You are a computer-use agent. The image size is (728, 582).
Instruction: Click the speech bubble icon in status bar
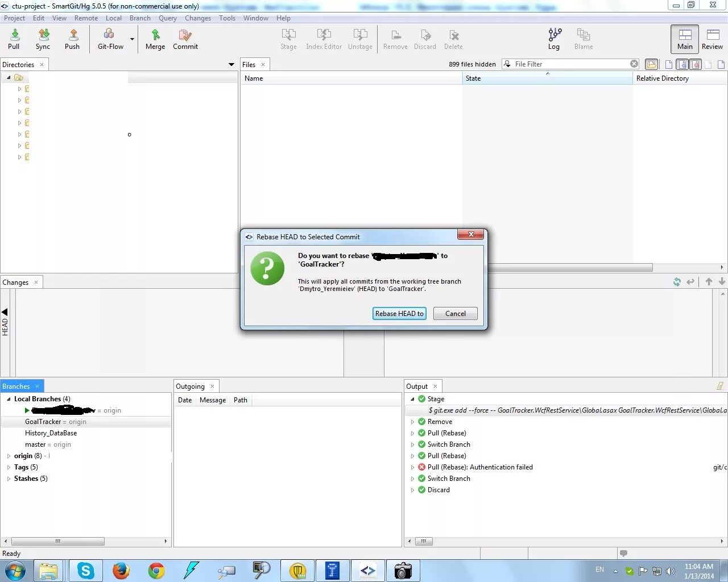pyautogui.click(x=623, y=553)
